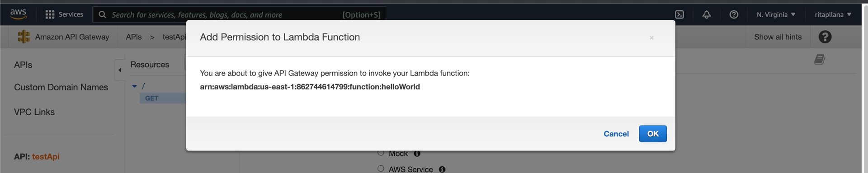Screen dimensions: 868x173
Task: Click the info icon next to Mock
Action: (417, 154)
